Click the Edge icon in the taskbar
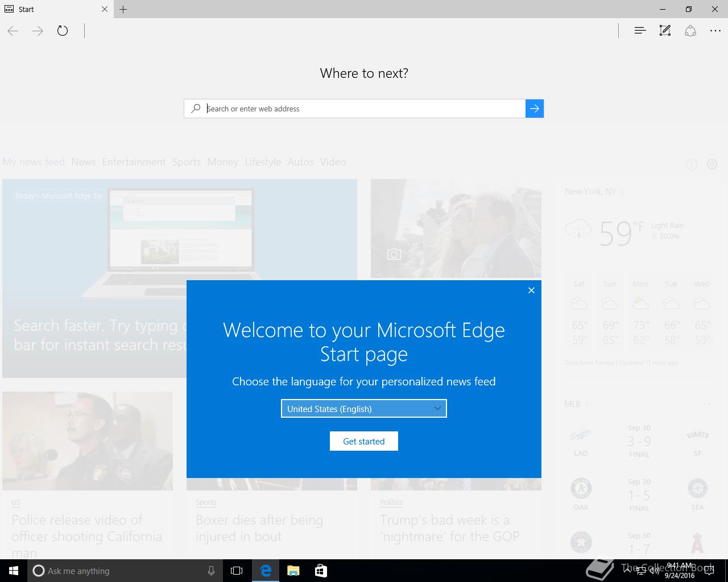This screenshot has height=582, width=728. point(265,571)
